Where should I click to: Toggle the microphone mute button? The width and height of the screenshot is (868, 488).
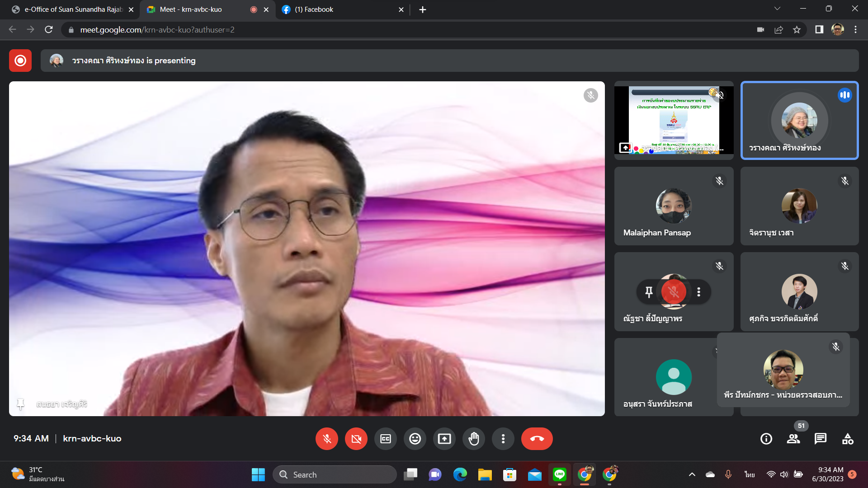pos(327,439)
